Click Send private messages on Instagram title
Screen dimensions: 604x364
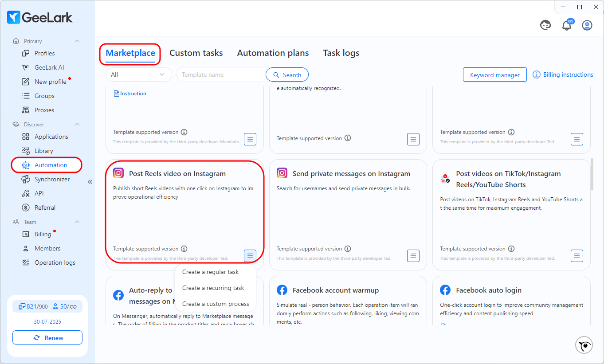352,174
